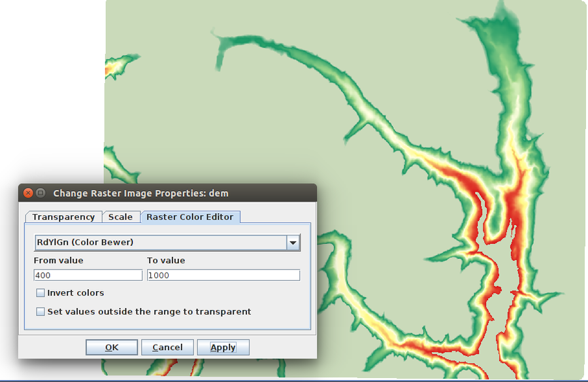This screenshot has height=382, width=588.
Task: Check Set values outside the range to transparent
Action: click(41, 312)
